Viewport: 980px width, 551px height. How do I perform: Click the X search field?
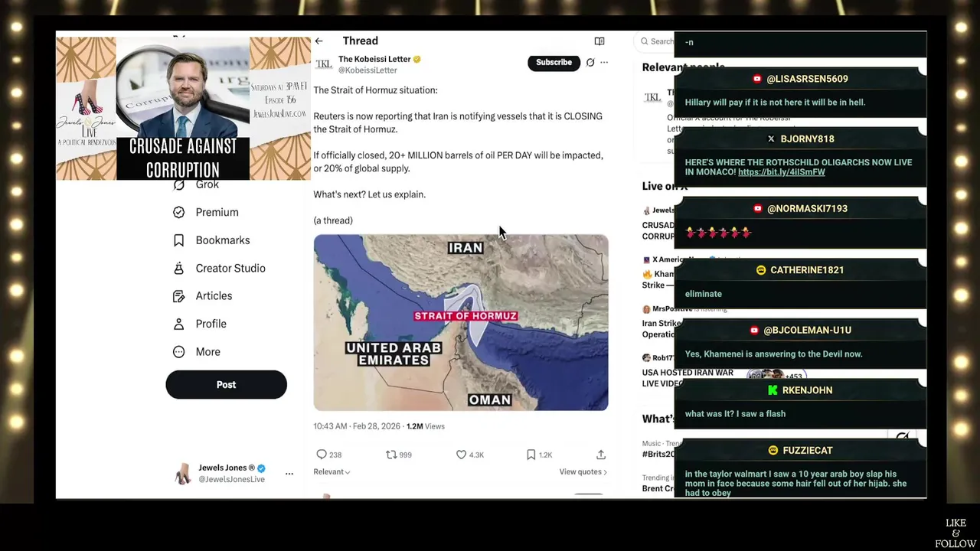click(656, 41)
